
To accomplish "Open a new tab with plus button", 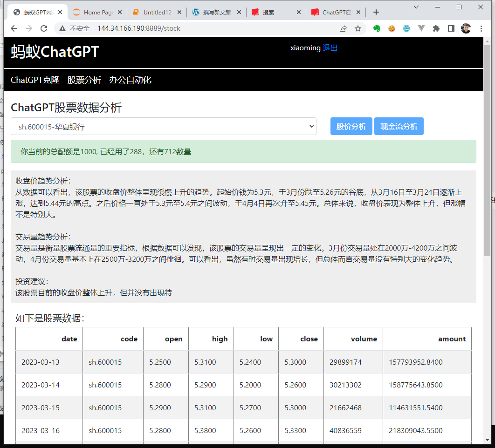I will tap(376, 12).
